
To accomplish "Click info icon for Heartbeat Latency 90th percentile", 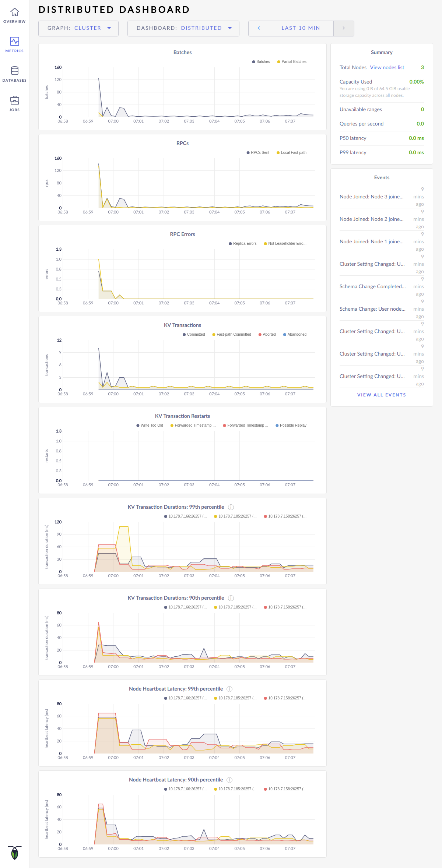I will pyautogui.click(x=229, y=780).
